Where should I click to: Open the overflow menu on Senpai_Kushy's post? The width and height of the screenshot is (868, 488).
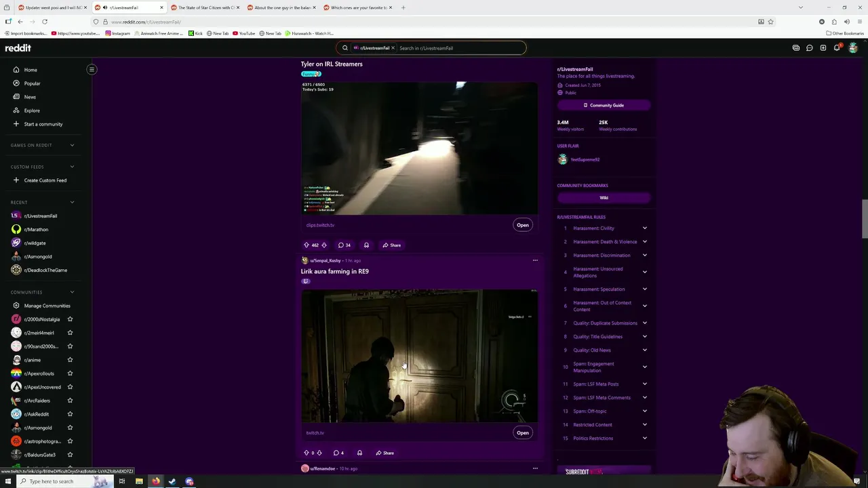tap(535, 260)
